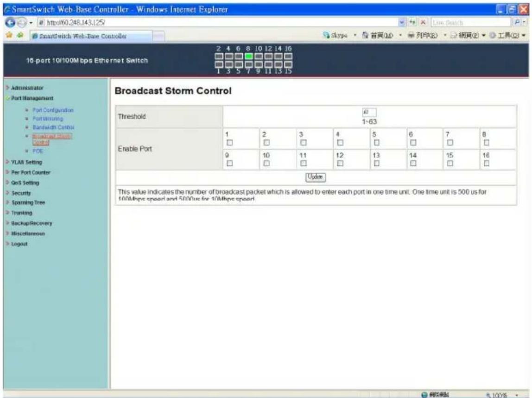532x398 pixels.
Task: Switch to SmartSwitch Web-Base Controller tab
Action: click(x=91, y=36)
